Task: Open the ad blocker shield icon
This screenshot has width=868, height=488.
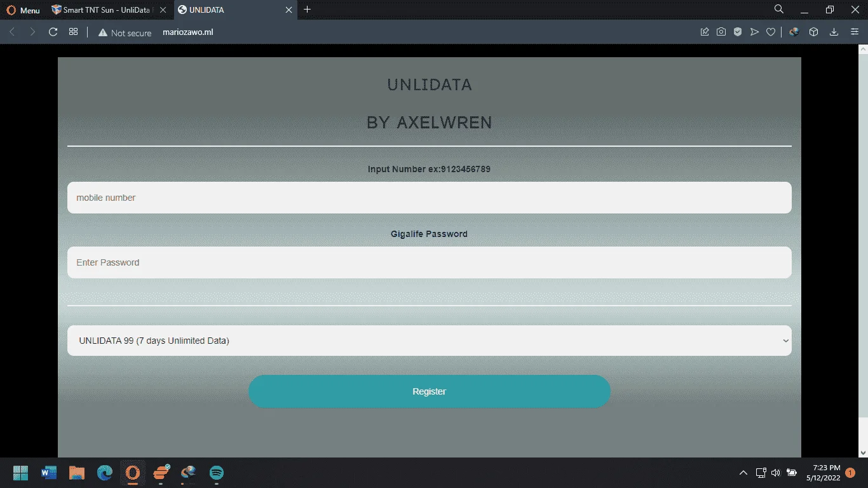Action: coord(738,32)
